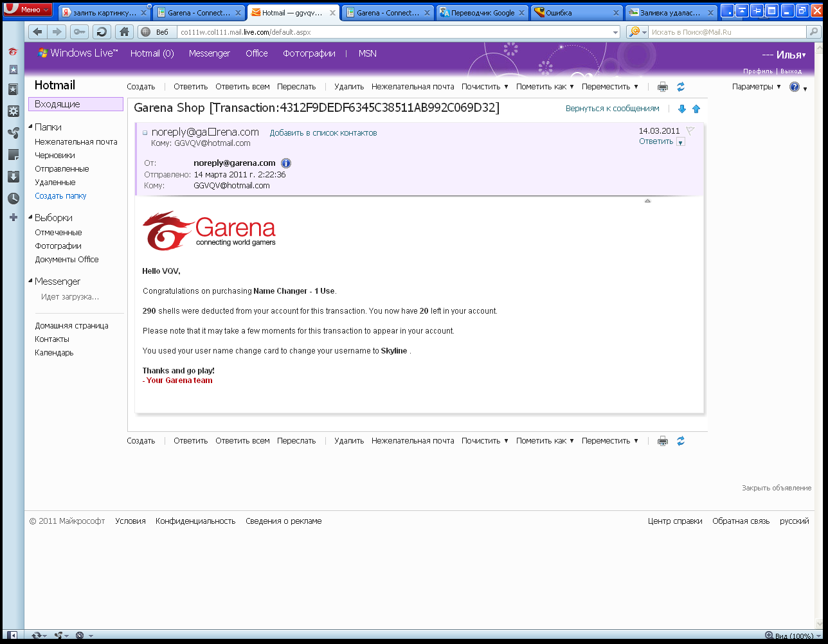This screenshot has width=828, height=644.
Task: Go to previous message up arrow
Action: (x=696, y=109)
